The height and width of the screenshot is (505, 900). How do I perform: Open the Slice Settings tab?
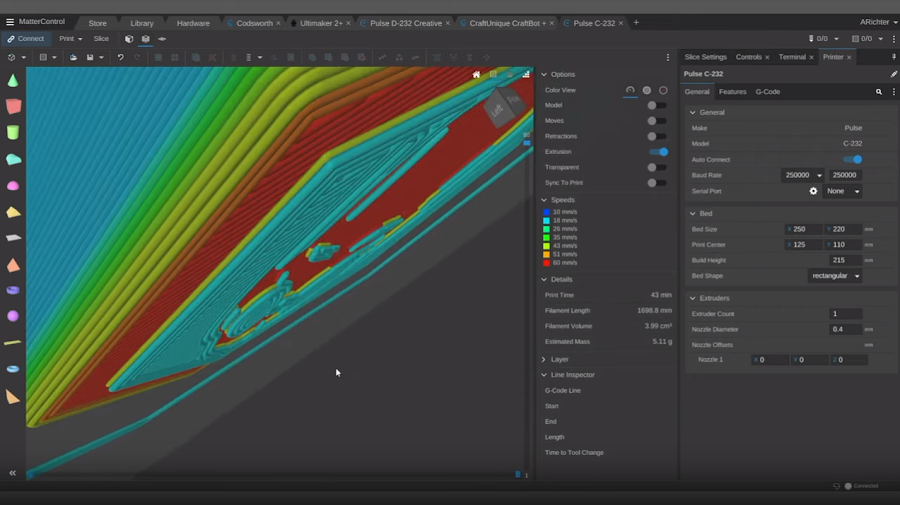[x=705, y=57]
